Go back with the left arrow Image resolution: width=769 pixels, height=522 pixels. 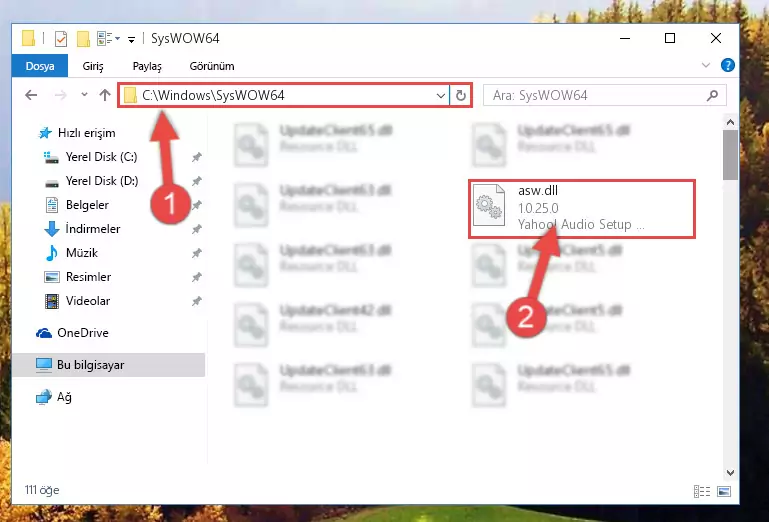coord(31,95)
